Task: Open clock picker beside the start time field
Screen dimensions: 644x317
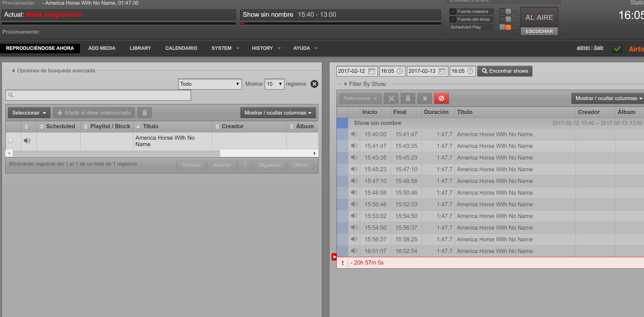Action: 400,71
